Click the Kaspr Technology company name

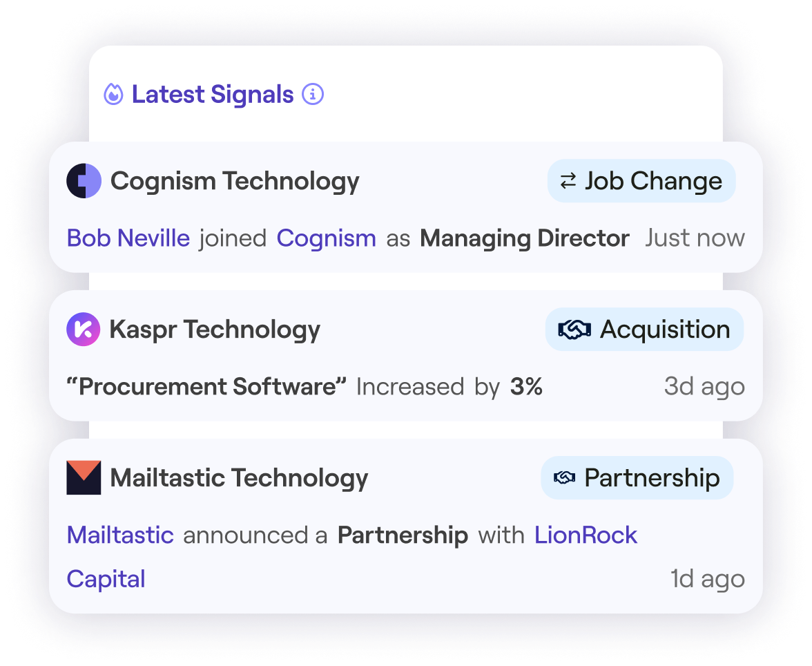(215, 330)
